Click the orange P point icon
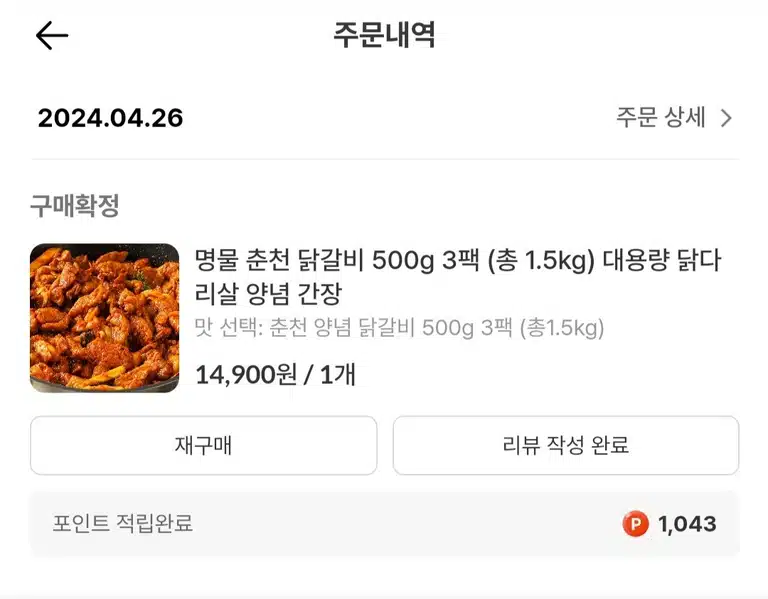 635,524
